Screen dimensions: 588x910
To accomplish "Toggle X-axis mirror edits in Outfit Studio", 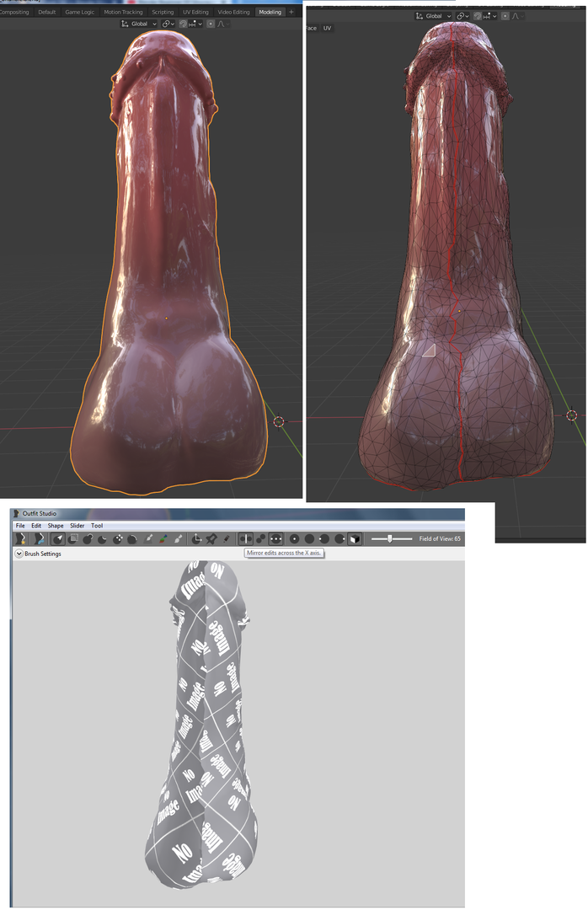I will pos(246,539).
